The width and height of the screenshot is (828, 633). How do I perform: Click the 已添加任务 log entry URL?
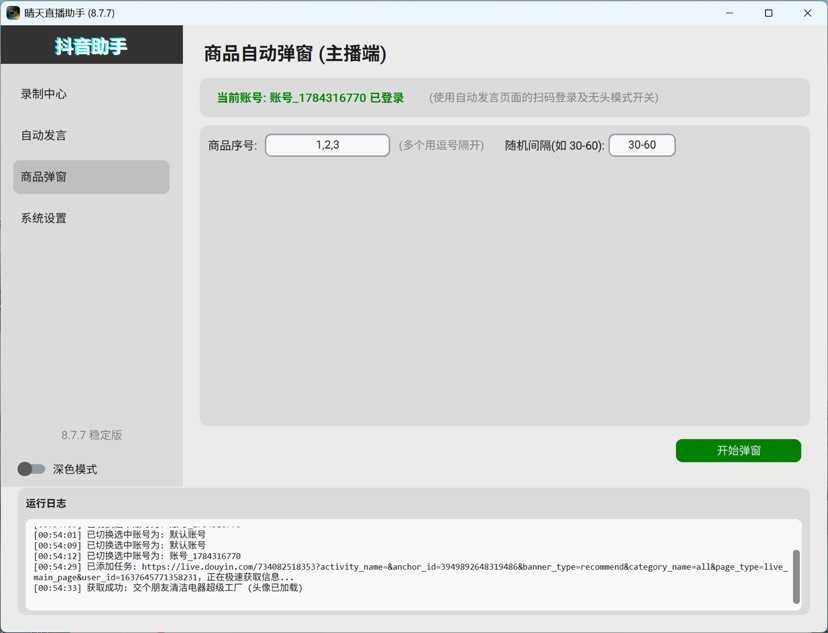coord(411,572)
